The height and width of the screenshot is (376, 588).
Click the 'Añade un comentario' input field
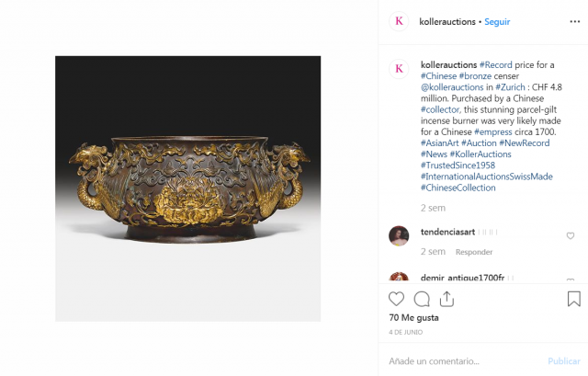pos(459,360)
